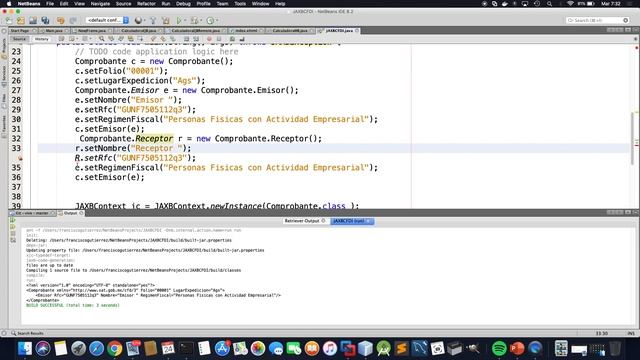
Task: Open the Profile Project dropdown arrow
Action: coord(217,20)
